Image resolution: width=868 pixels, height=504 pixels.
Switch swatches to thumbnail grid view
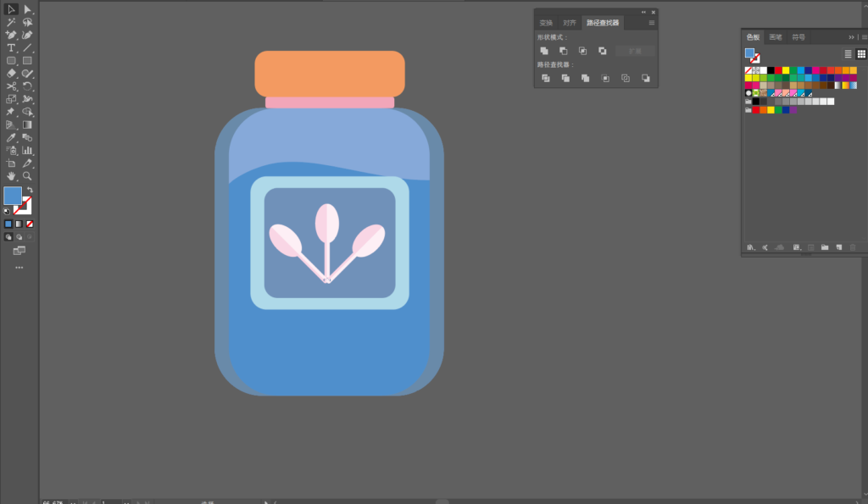pyautogui.click(x=861, y=54)
